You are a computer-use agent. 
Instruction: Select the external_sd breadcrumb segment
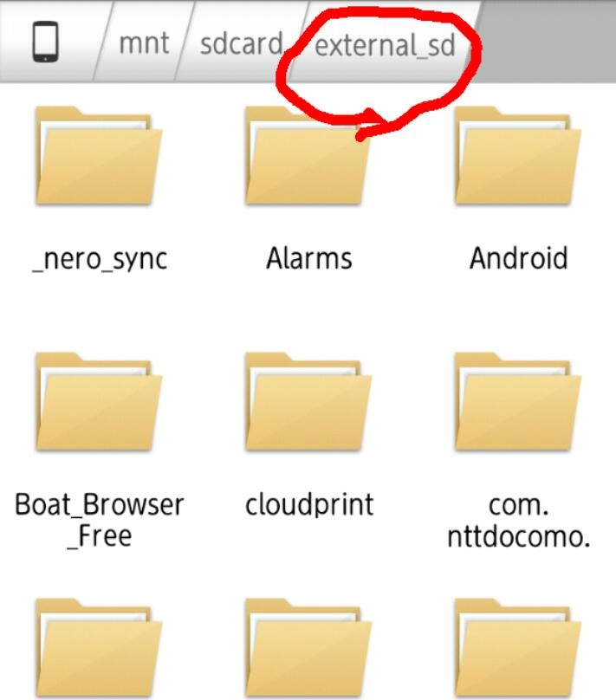[385, 46]
